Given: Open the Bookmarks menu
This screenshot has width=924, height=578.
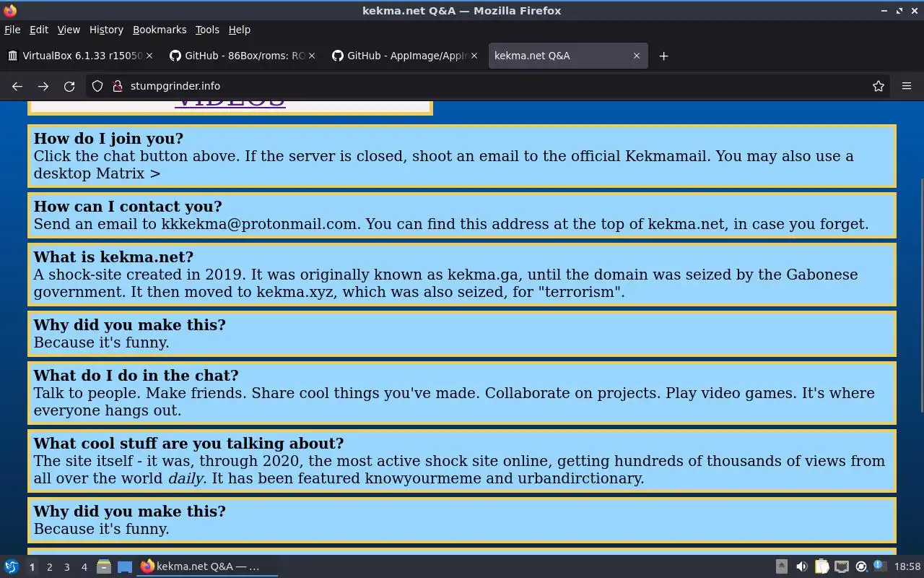Looking at the screenshot, I should [x=160, y=30].
